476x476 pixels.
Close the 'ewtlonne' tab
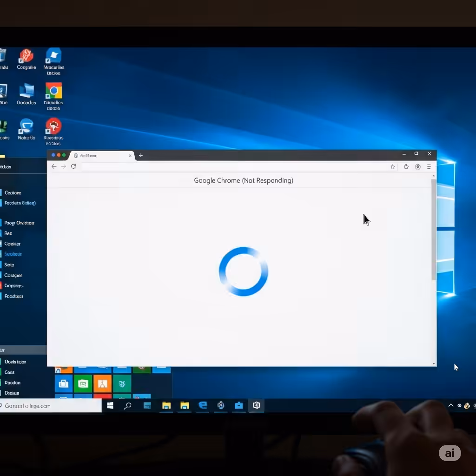(130, 155)
